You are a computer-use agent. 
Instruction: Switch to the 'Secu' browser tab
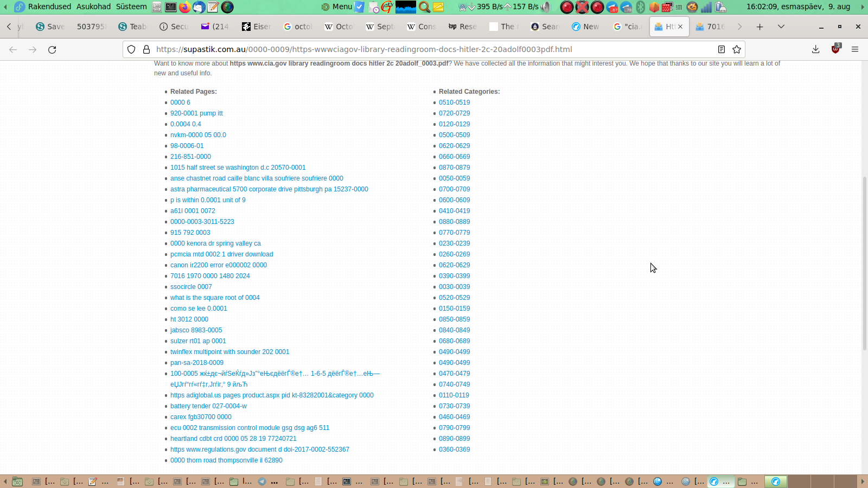click(174, 27)
